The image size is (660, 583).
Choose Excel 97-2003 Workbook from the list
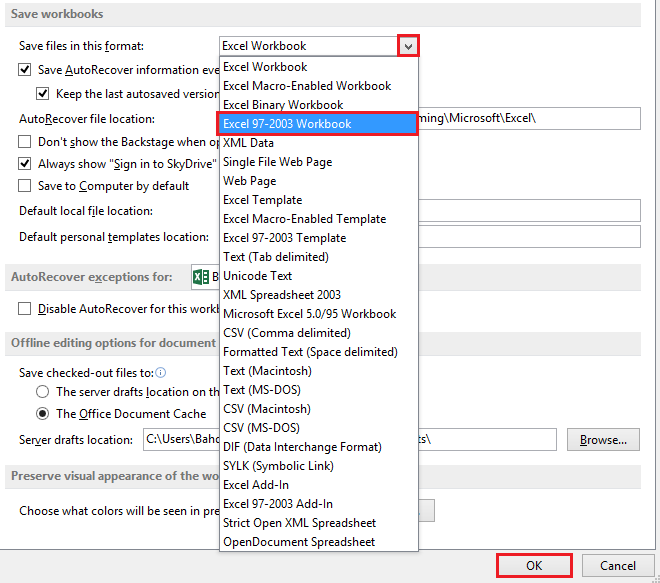(319, 124)
